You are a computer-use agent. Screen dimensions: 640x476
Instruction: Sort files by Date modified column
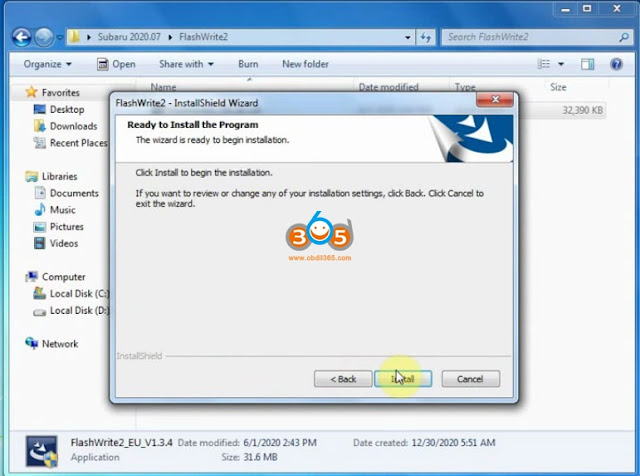click(388, 87)
